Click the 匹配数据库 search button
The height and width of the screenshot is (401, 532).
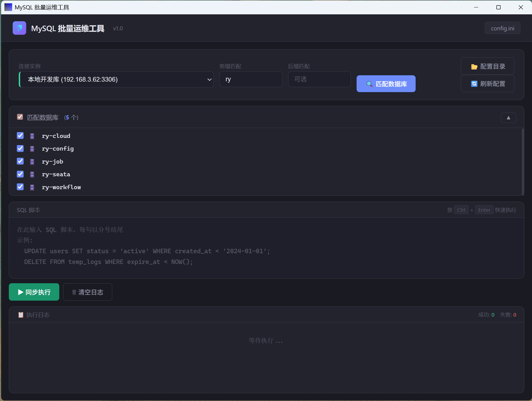click(x=386, y=84)
